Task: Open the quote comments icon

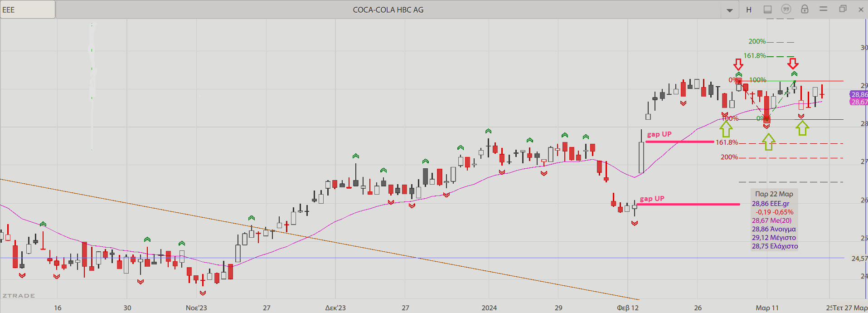Action: (786, 9)
